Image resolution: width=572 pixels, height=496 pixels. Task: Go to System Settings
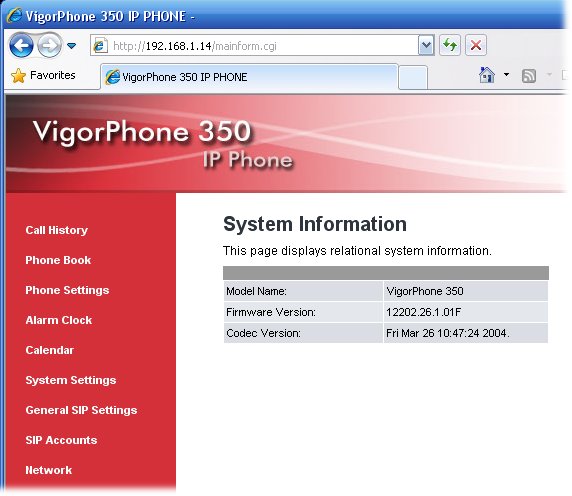[x=71, y=380]
